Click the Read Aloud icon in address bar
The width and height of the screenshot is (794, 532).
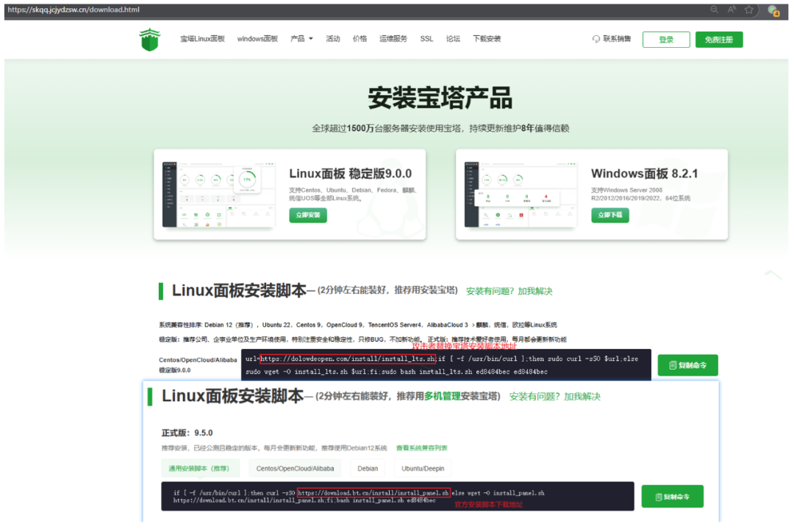tap(732, 10)
